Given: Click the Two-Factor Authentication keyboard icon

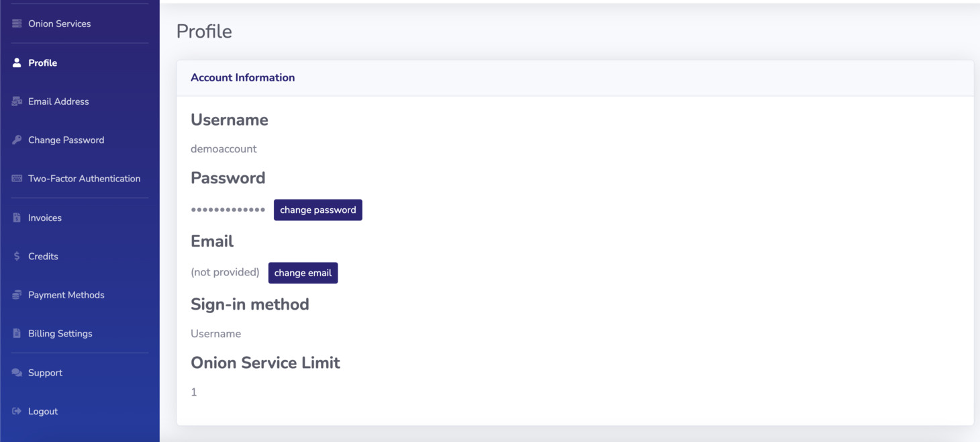Looking at the screenshot, I should (17, 179).
